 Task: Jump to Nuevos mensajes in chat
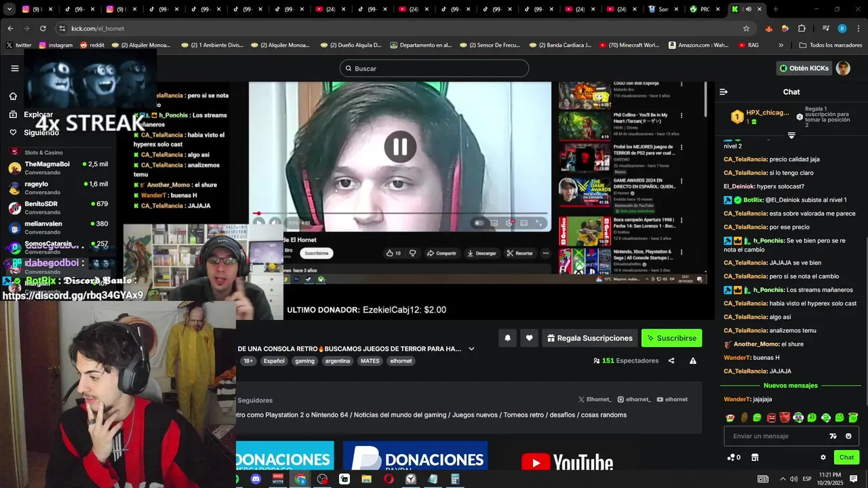pos(791,386)
